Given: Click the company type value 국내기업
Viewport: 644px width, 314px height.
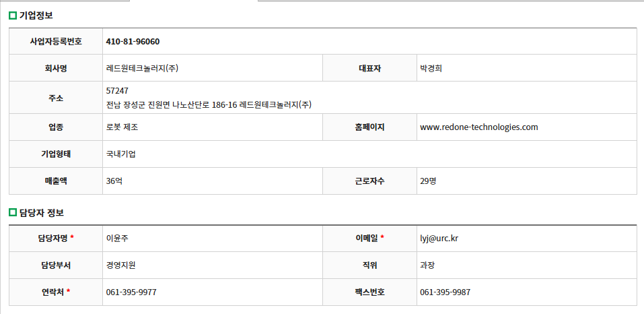Looking at the screenshot, I should (121, 154).
